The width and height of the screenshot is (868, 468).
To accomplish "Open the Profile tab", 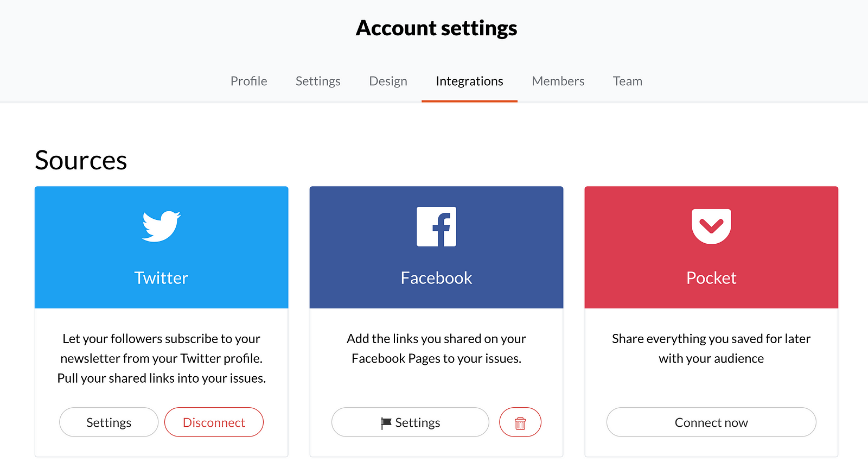I will pyautogui.click(x=248, y=81).
